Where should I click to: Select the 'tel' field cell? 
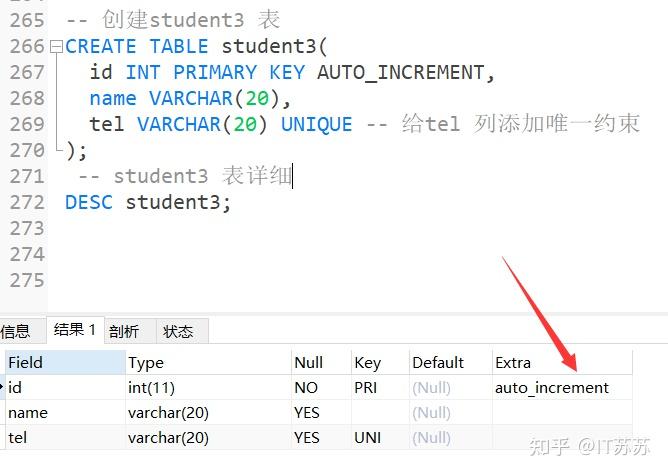pyautogui.click(x=65, y=438)
